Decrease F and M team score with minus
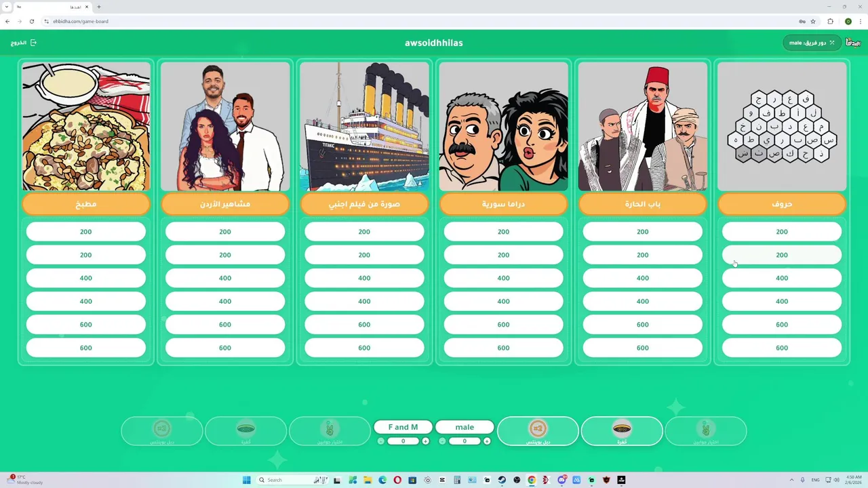868x488 pixels. 381,441
